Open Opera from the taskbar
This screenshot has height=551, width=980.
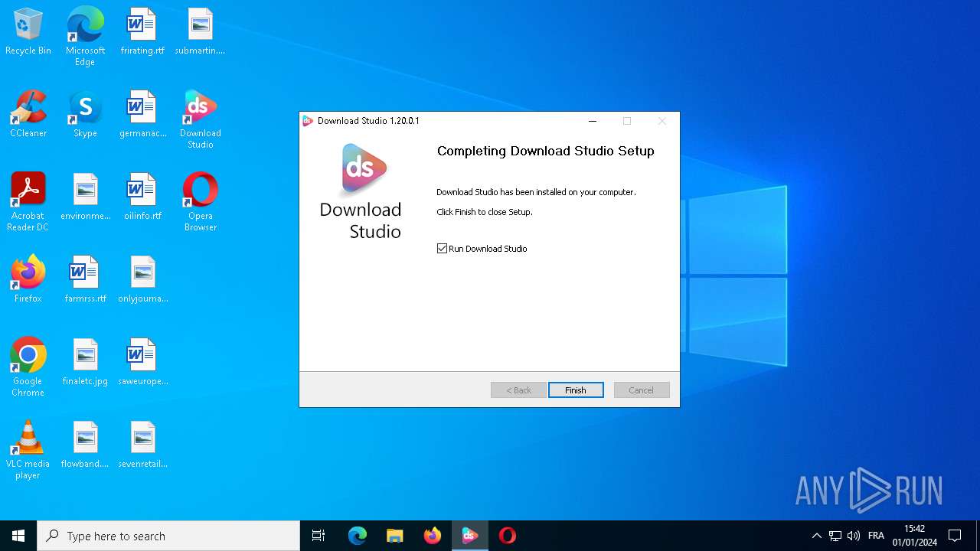pos(508,536)
